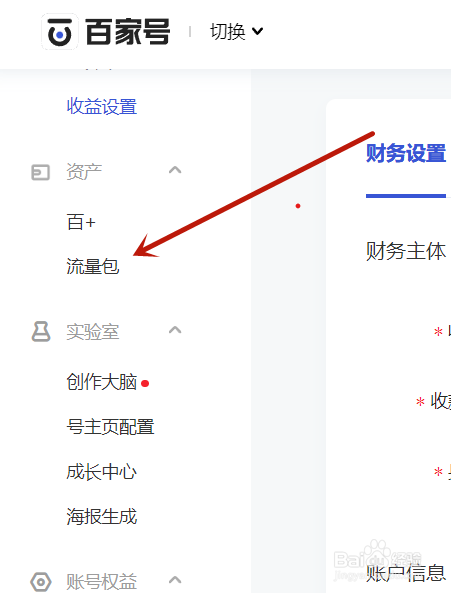
Task: Click the 资产 section label
Action: click(x=84, y=172)
